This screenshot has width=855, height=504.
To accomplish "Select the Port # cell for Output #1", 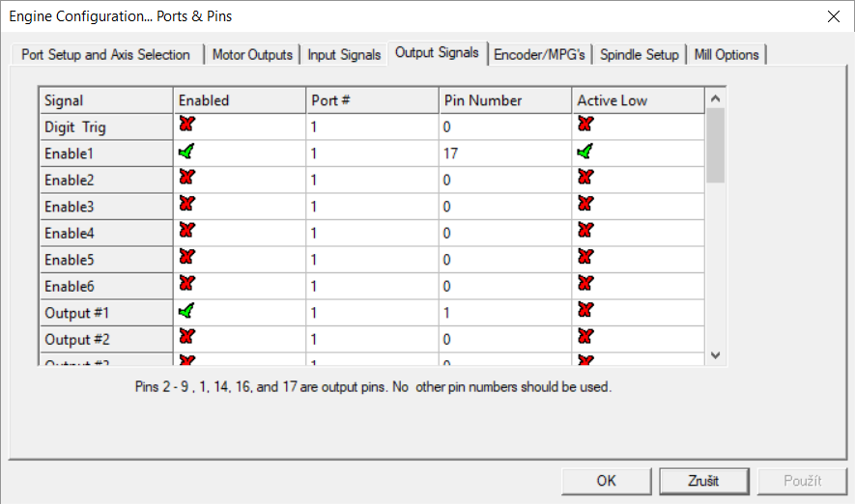I will coord(372,313).
